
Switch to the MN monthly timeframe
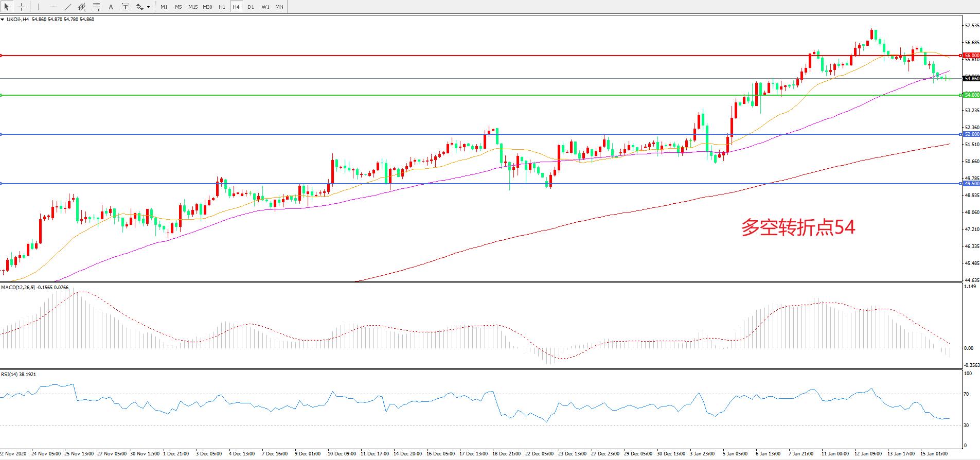pyautogui.click(x=279, y=7)
